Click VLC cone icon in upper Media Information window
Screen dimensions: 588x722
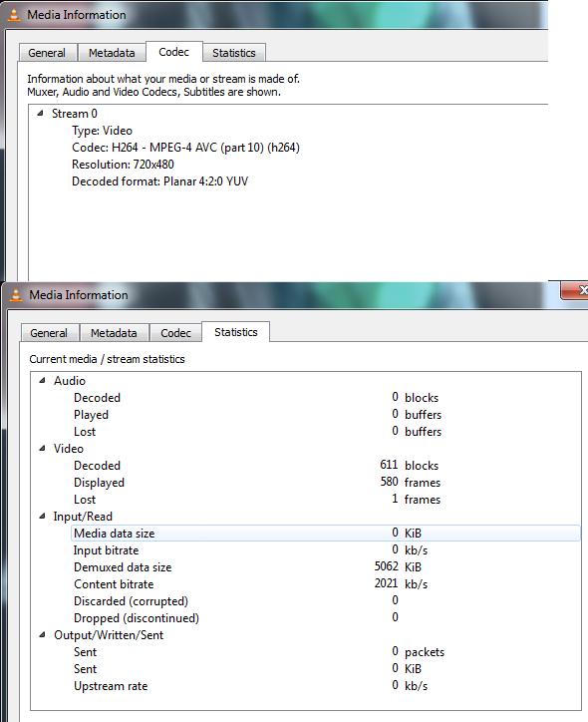point(14,15)
